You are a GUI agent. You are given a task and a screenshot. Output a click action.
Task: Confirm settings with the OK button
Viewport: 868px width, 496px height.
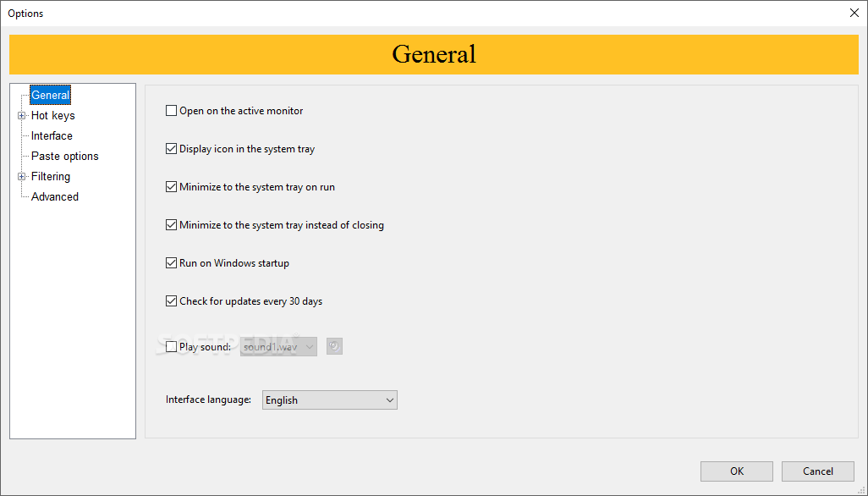pos(737,471)
